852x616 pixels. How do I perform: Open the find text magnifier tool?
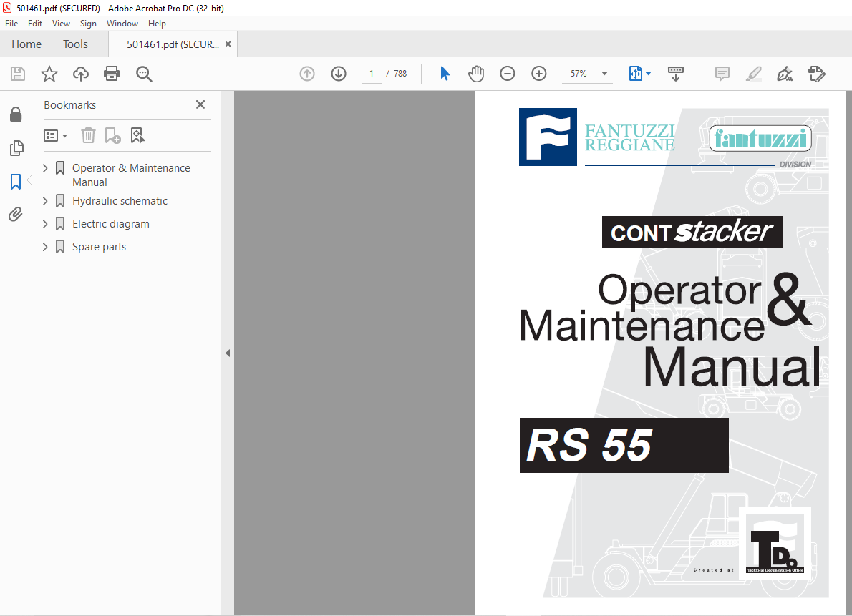pyautogui.click(x=144, y=74)
